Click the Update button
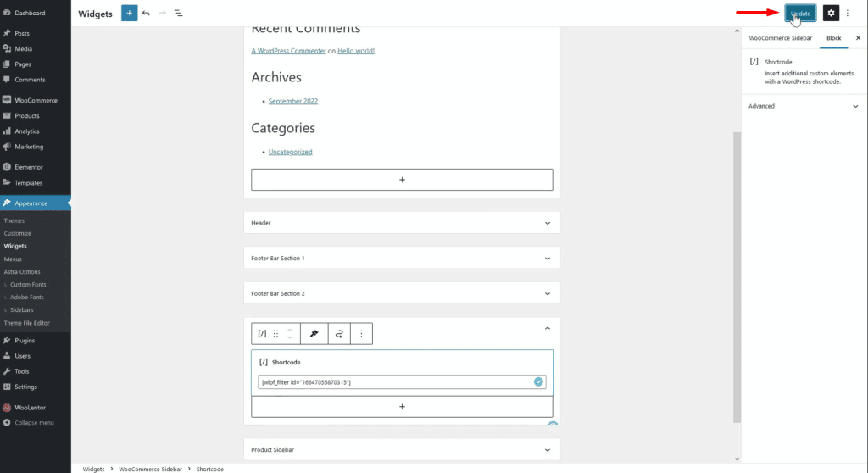This screenshot has height=473, width=868. 800,14
